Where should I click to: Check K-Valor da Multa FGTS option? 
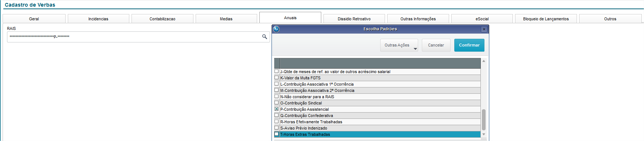point(277,78)
